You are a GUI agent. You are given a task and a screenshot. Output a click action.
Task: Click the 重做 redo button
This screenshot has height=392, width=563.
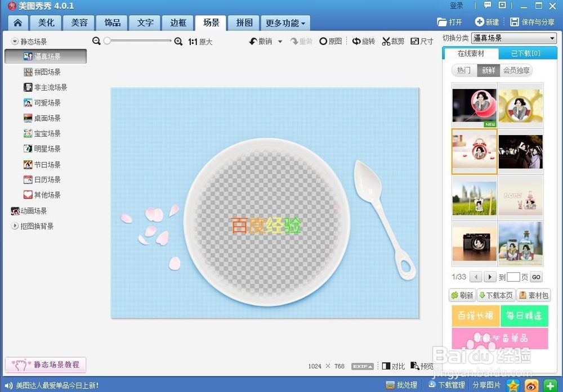coord(301,41)
